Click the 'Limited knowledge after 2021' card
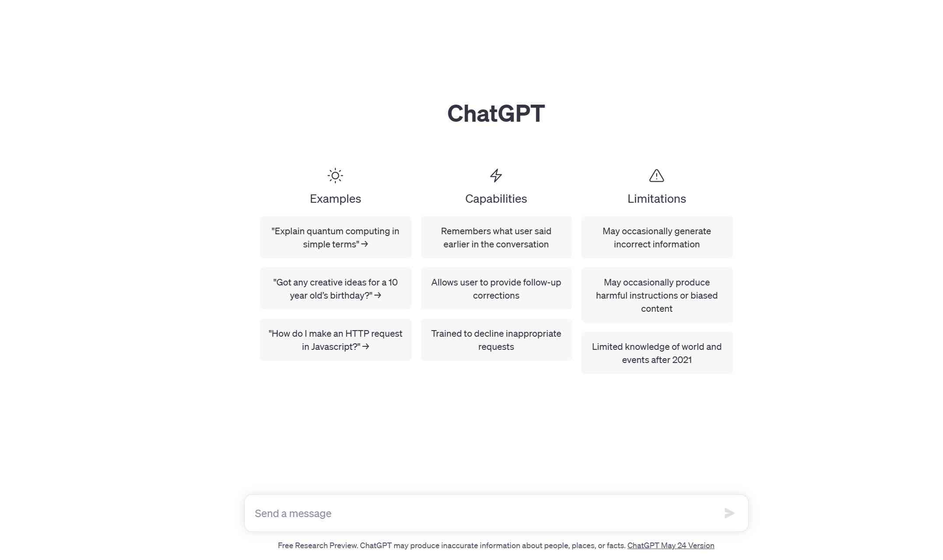Image resolution: width=943 pixels, height=560 pixels. pos(656,352)
